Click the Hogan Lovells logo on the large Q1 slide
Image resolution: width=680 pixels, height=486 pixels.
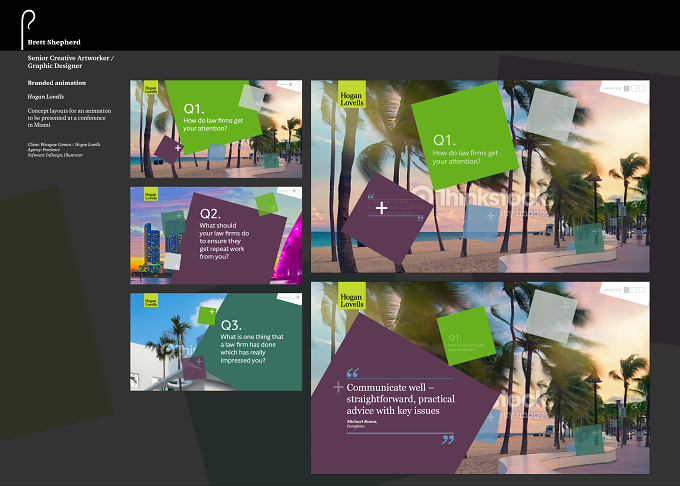(352, 95)
